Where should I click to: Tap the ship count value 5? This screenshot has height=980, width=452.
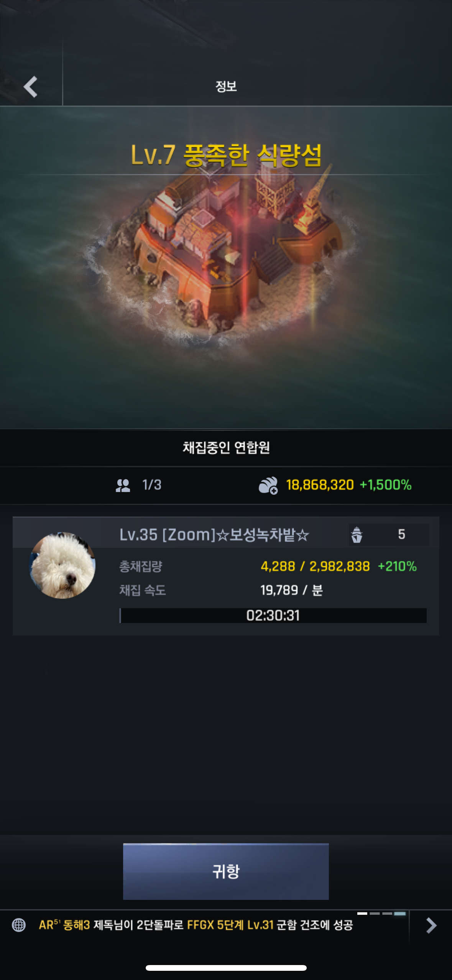(x=401, y=534)
